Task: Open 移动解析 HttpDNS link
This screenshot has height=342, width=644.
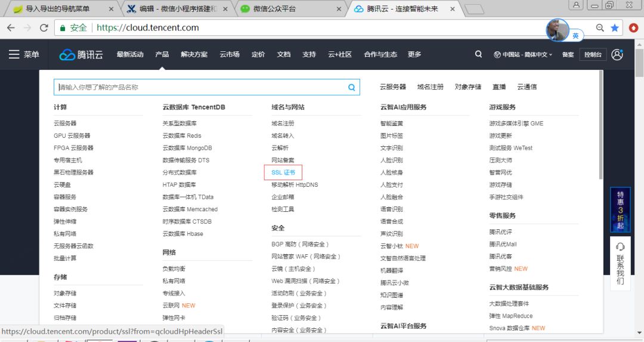Action: (x=295, y=184)
